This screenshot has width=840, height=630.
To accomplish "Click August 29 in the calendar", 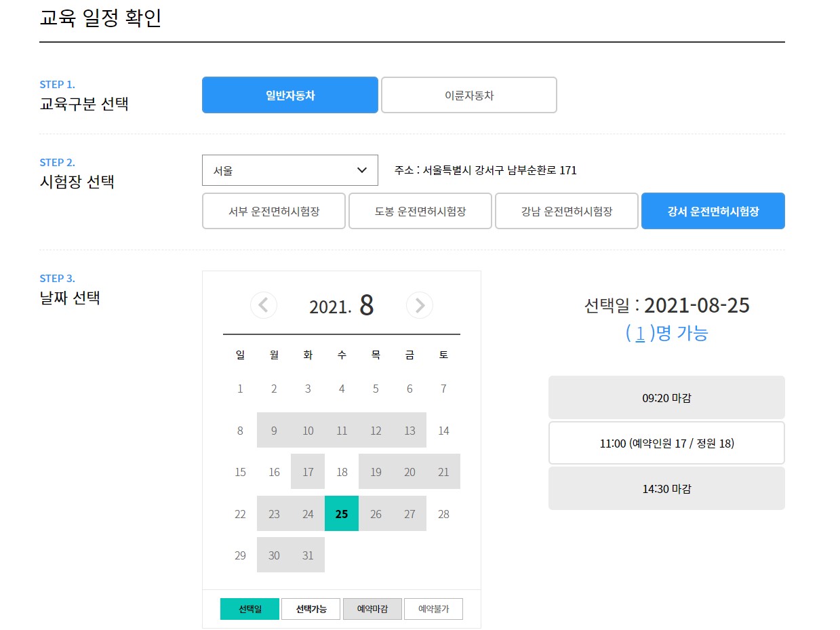I will pyautogui.click(x=240, y=555).
